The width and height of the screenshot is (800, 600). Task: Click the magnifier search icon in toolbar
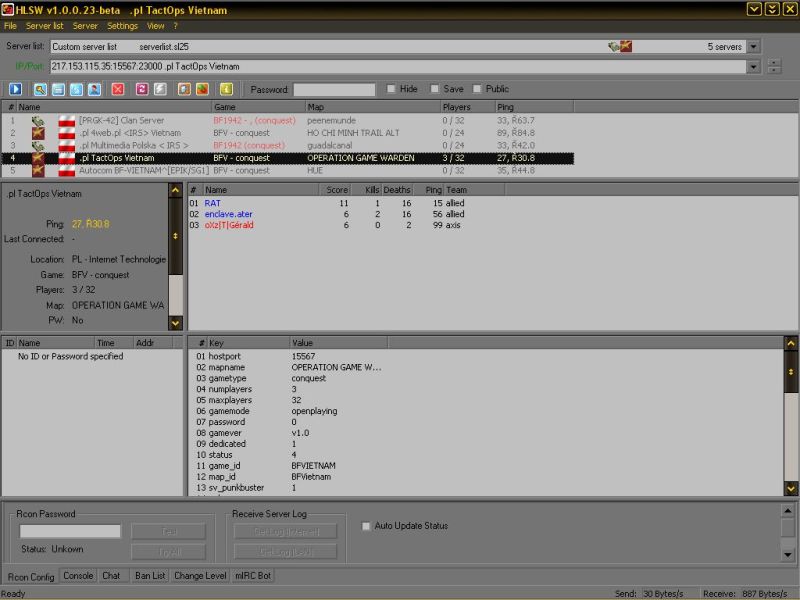point(42,89)
